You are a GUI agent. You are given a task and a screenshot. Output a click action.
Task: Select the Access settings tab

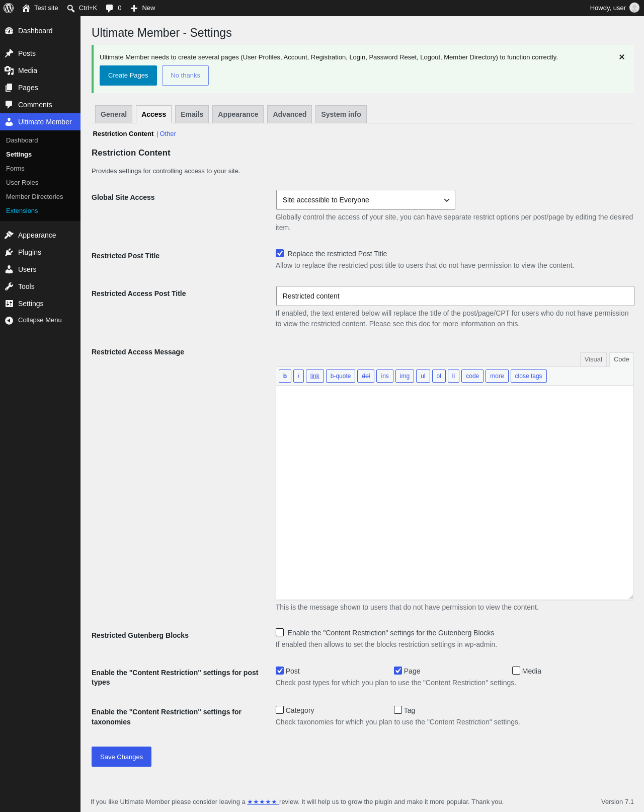[x=153, y=114]
